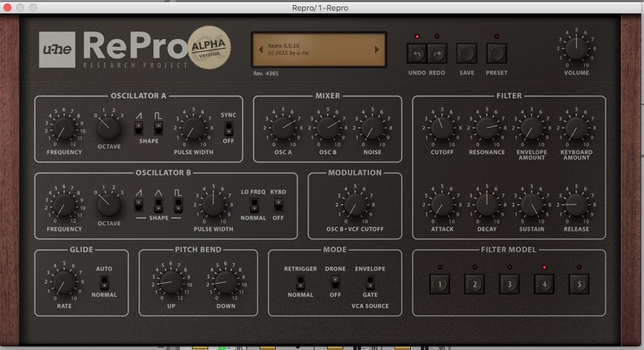This screenshot has height=350, width=644.
Task: Toggle Oscillator B triangle shape switch
Action: 158,204
